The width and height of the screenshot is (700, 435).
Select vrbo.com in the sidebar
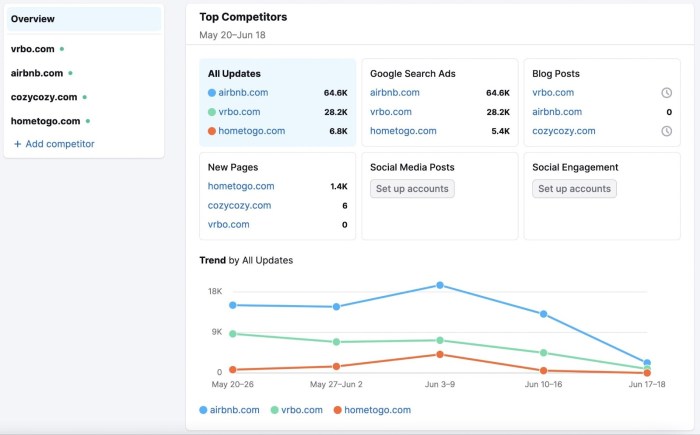tap(33, 49)
